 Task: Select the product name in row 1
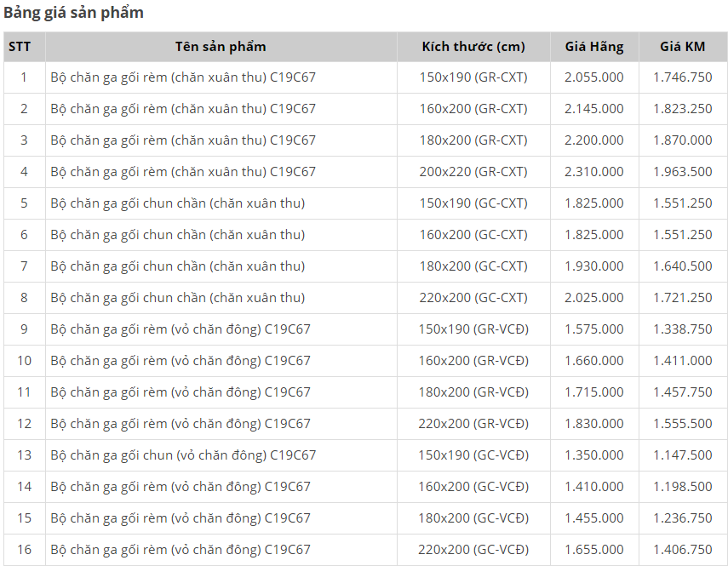point(183,77)
